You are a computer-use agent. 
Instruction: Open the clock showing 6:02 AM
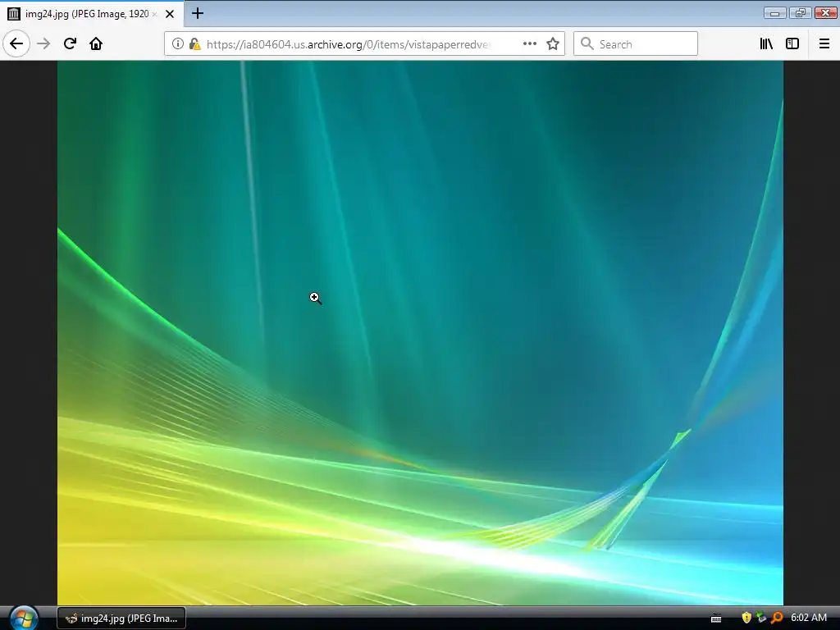coord(808,618)
